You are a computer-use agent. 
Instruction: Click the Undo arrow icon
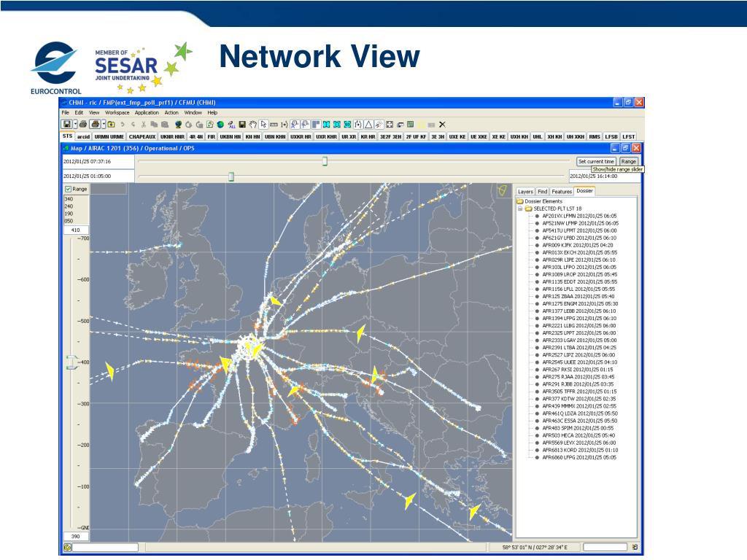pyautogui.click(x=123, y=124)
